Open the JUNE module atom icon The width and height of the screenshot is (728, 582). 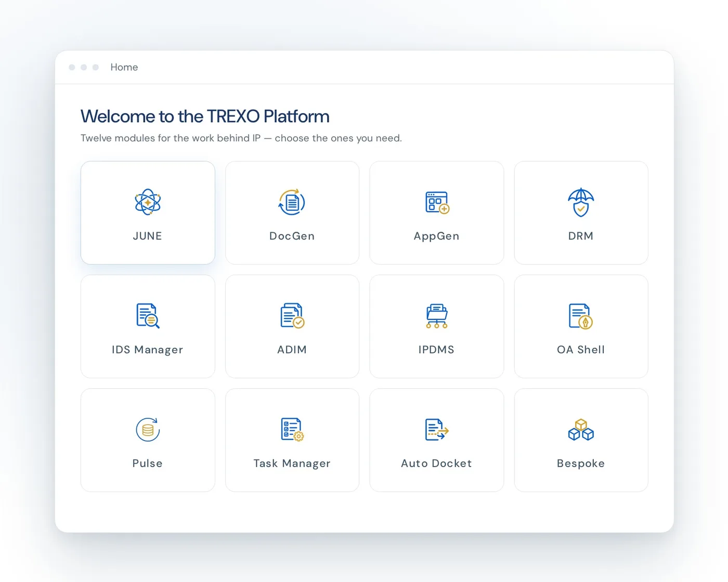(x=148, y=202)
